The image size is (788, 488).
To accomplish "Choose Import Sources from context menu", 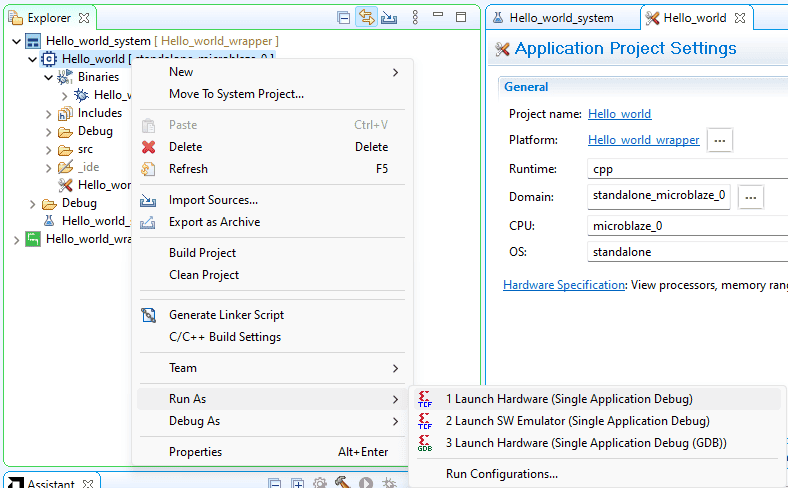I will pyautogui.click(x=213, y=200).
